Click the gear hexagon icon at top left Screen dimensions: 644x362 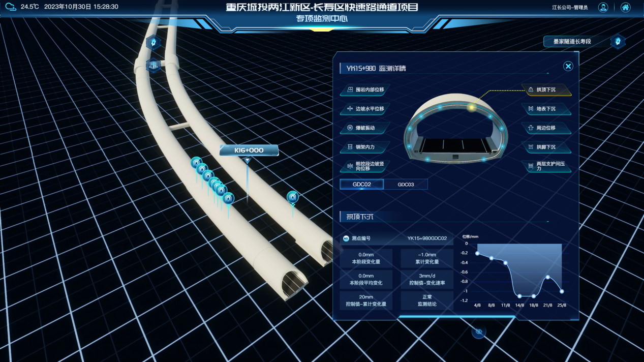(154, 43)
